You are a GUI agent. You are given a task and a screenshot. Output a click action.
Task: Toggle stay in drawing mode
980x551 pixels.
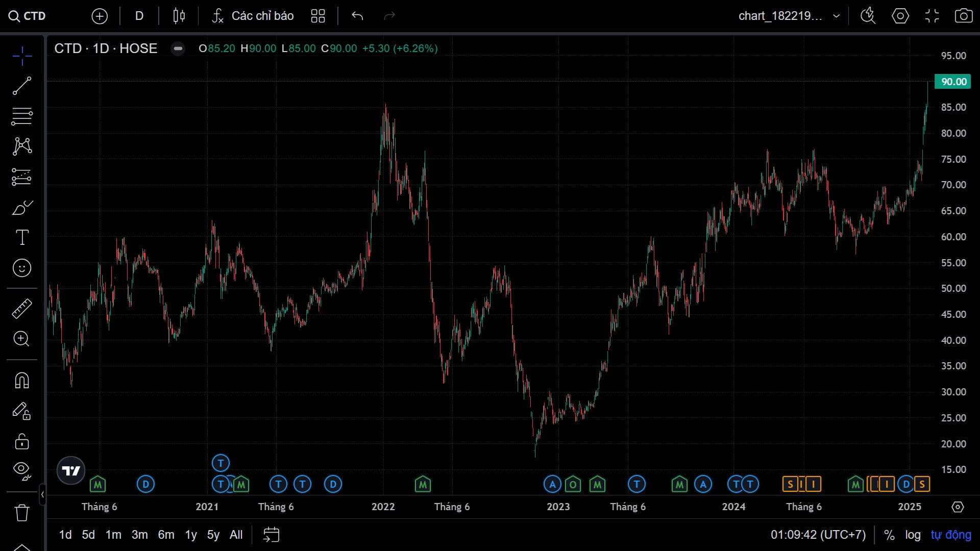click(x=22, y=411)
